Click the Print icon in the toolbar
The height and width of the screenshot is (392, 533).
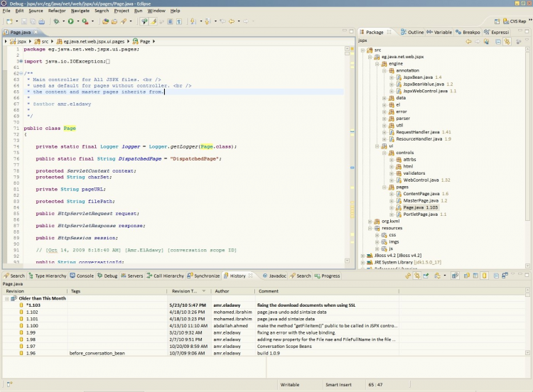pos(41,22)
